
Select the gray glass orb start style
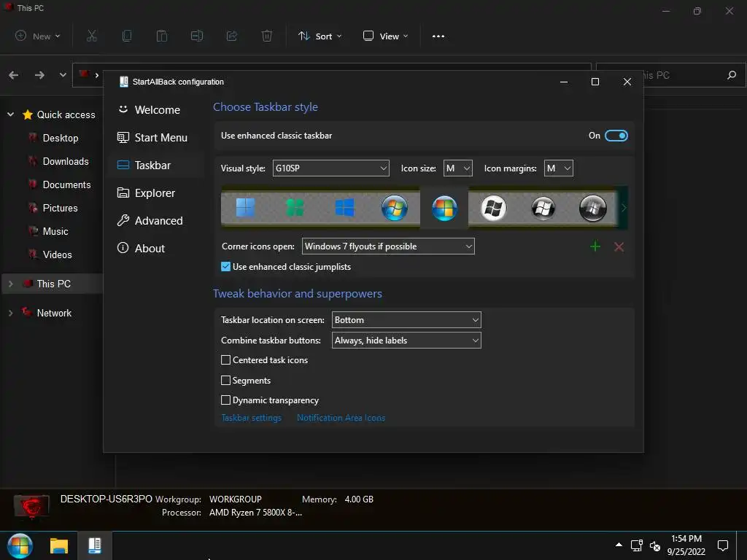click(543, 208)
